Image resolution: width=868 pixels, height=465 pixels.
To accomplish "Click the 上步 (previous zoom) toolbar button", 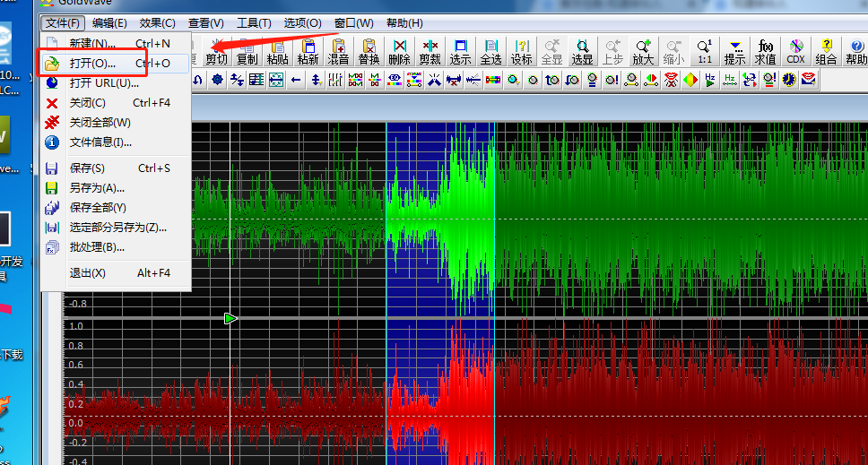I will 612,51.
